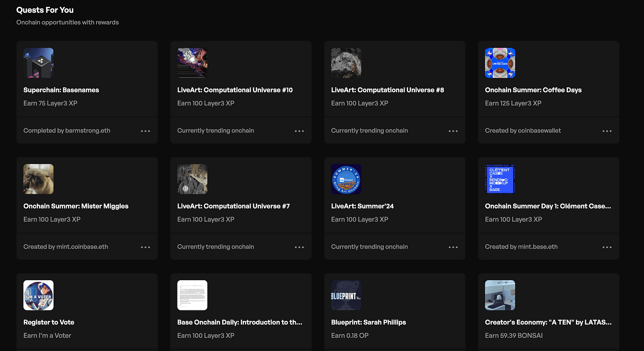Open the Superchain: Basenames quest thumbnail

(38, 63)
